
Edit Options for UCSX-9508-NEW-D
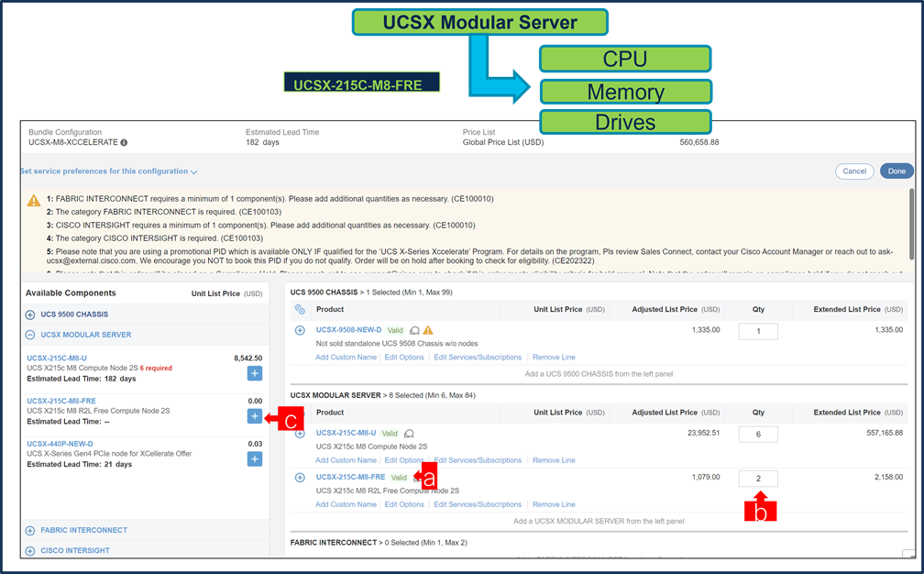404,357
